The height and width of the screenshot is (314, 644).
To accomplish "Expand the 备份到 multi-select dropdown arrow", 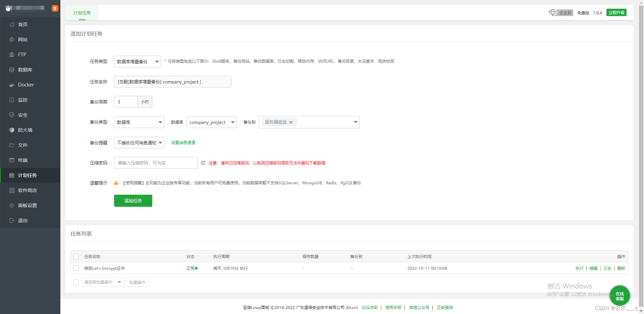I will (x=355, y=122).
